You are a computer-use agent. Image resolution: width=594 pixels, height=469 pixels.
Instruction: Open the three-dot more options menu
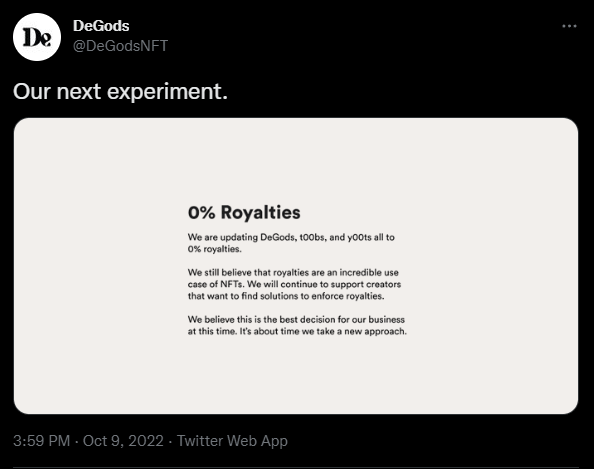(569, 26)
